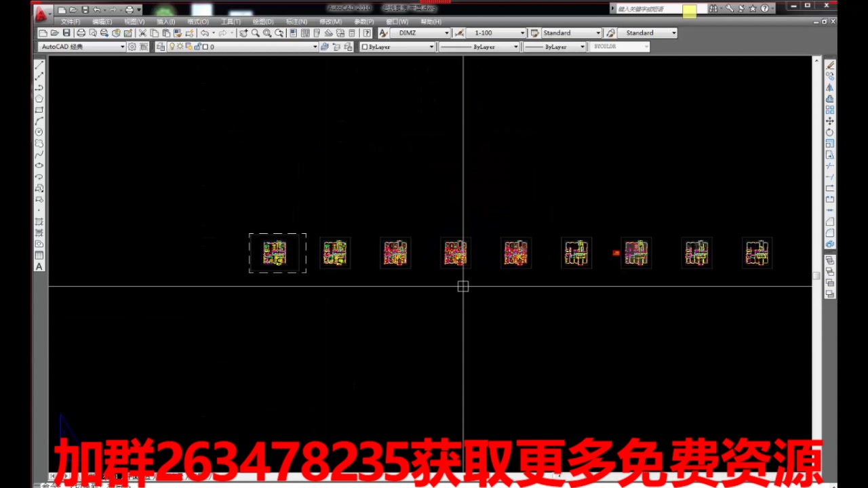This screenshot has width=868, height=488.
Task: Click the InfoCenter binoculars search icon
Action: point(713,8)
